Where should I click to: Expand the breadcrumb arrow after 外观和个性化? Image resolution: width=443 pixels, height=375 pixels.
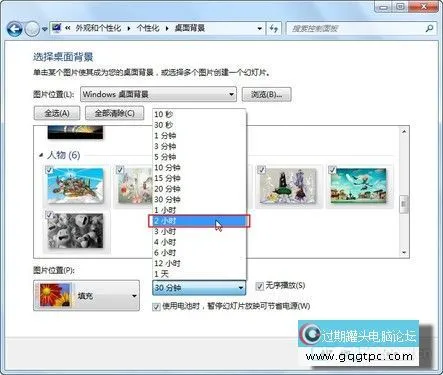[x=129, y=29]
